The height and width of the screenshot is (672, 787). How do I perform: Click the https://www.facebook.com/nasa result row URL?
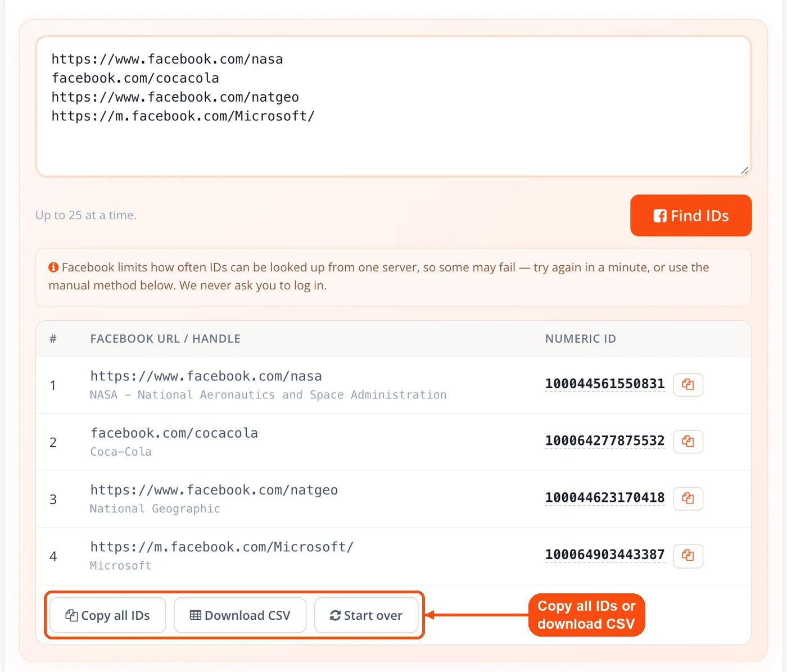coord(206,376)
